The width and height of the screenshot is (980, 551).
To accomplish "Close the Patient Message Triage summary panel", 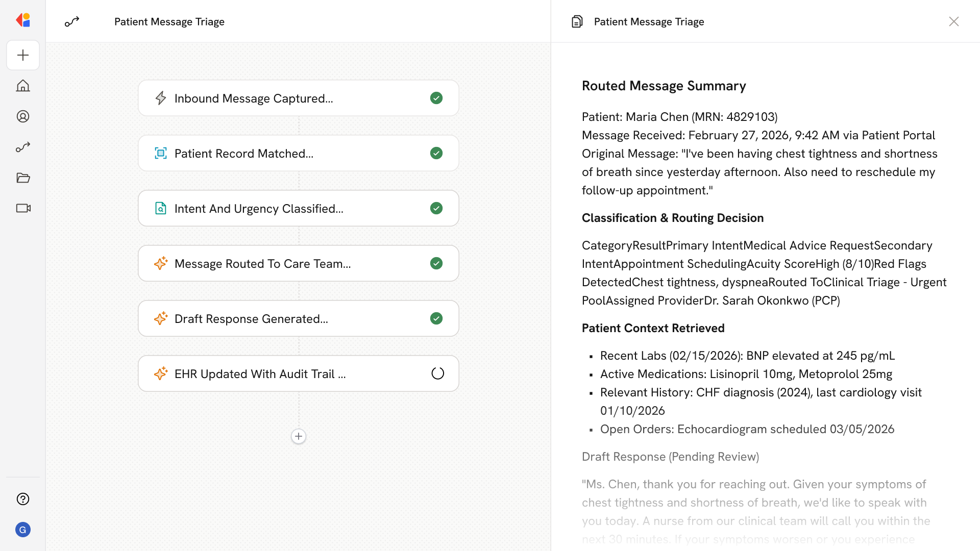I will click(953, 21).
